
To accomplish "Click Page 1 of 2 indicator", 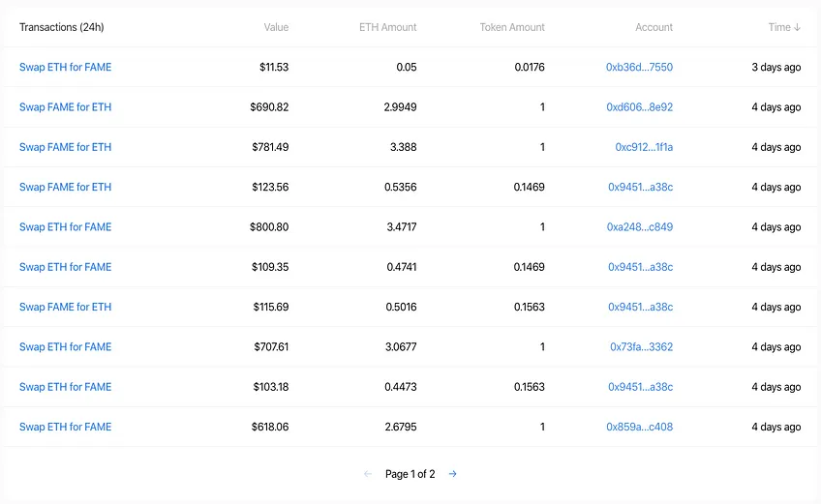I will (x=410, y=474).
